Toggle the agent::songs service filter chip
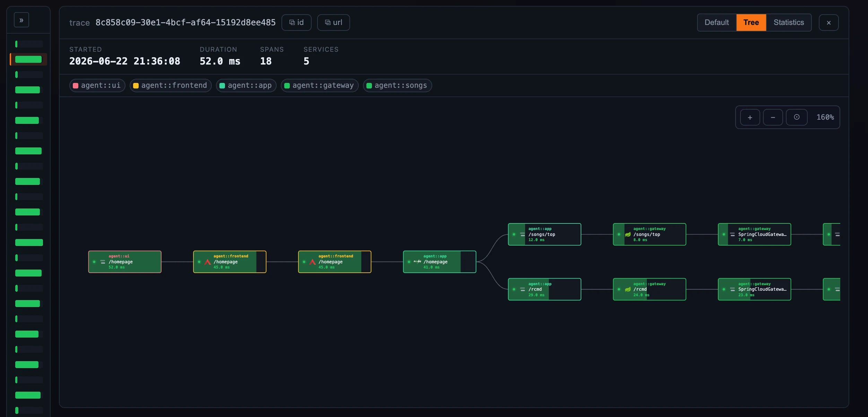The width and height of the screenshot is (868, 417). 397,85
